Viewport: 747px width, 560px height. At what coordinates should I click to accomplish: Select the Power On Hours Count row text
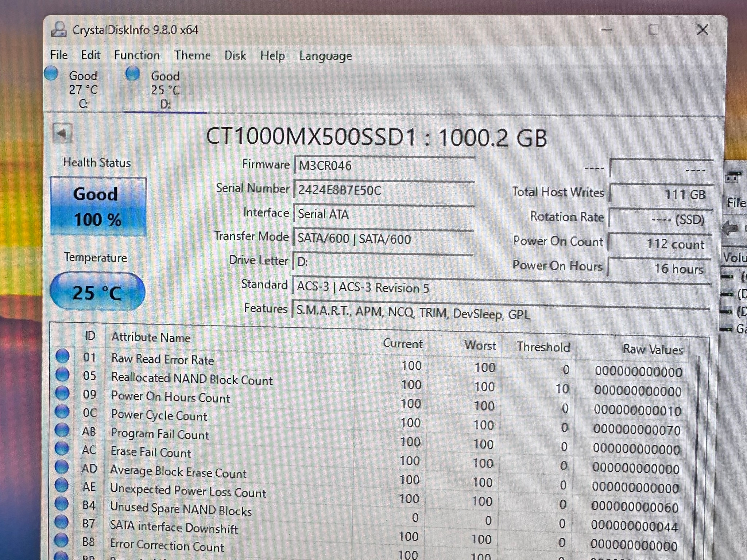[170, 397]
